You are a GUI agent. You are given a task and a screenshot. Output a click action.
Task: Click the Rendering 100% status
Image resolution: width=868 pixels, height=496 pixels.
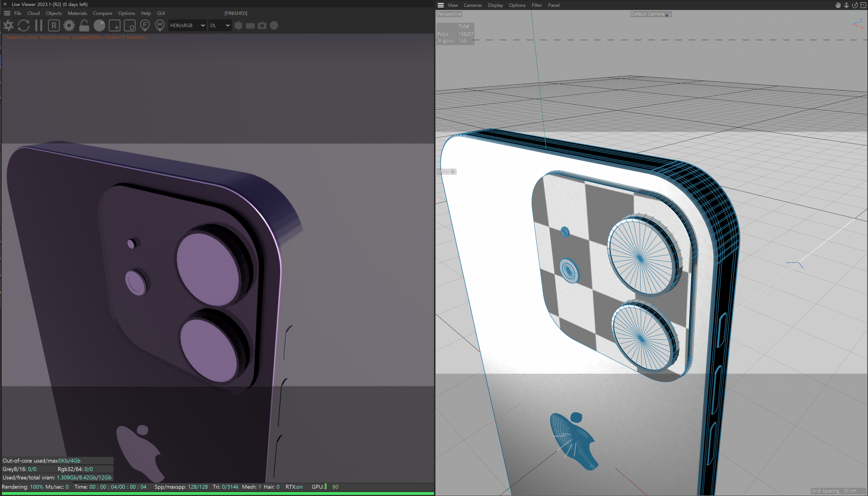coord(22,487)
